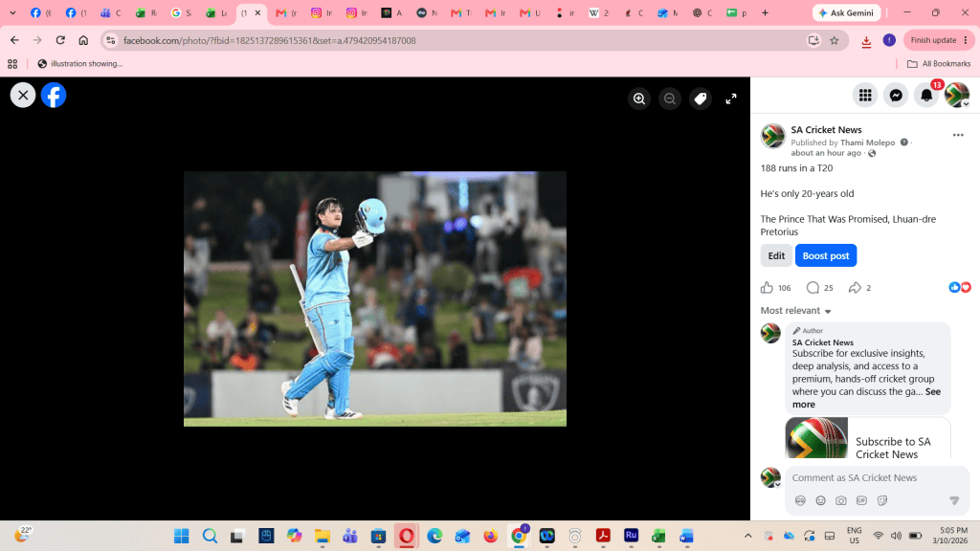Add a sticker to the comment

point(882,500)
